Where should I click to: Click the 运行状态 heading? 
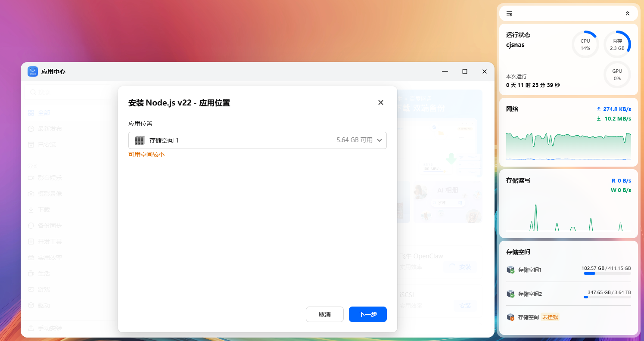(518, 35)
